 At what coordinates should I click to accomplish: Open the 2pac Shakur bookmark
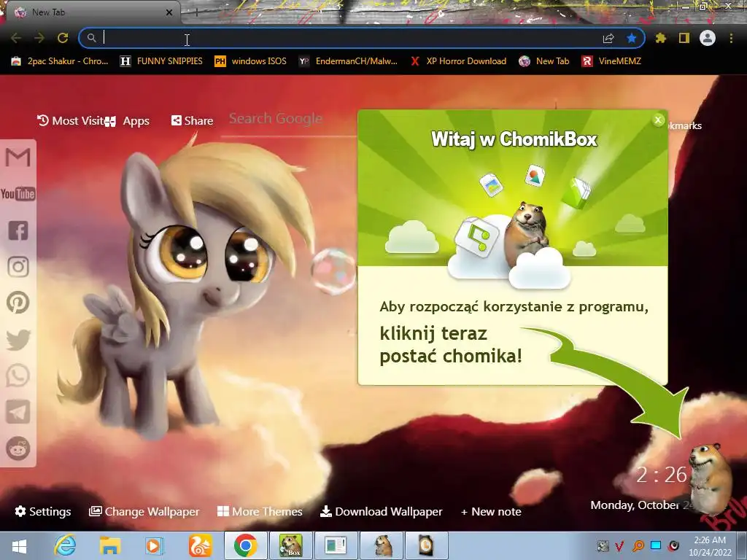[60, 61]
